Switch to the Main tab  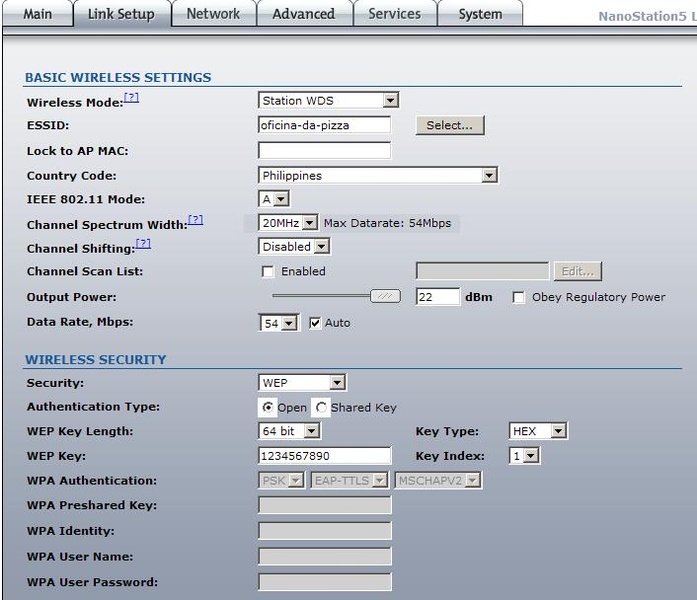(x=37, y=14)
